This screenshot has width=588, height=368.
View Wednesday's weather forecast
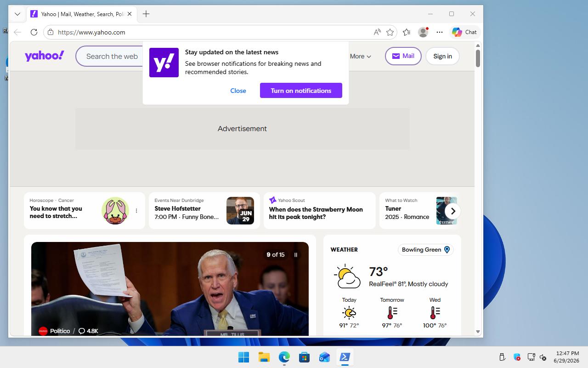(435, 313)
